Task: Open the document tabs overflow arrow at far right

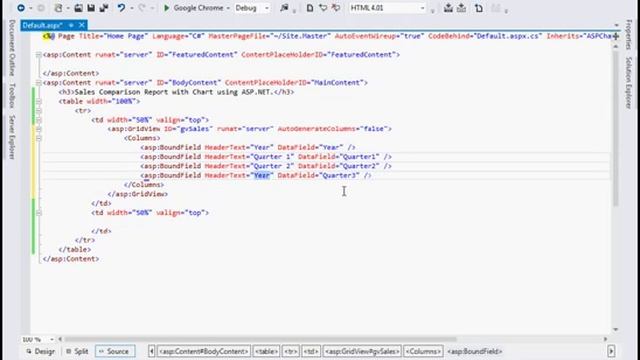Action: (x=616, y=25)
